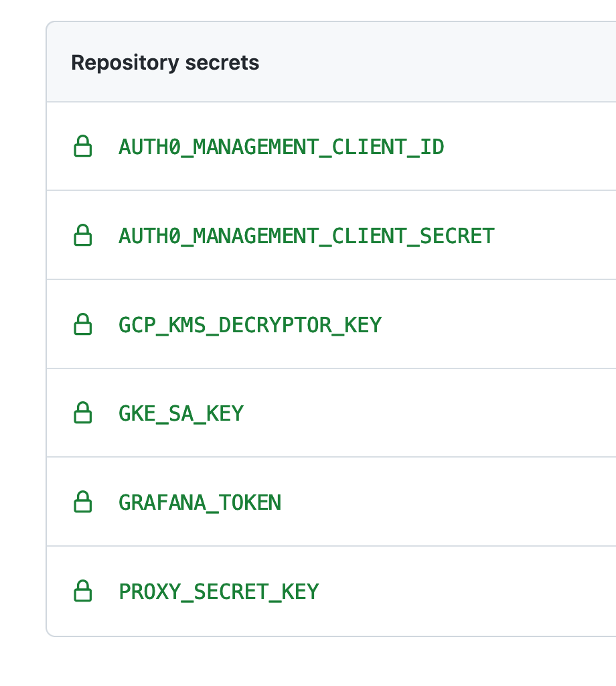Screen dimensions: 616x686
Task: Open the PROXY_SECRET_KEY secret
Action: click(218, 592)
